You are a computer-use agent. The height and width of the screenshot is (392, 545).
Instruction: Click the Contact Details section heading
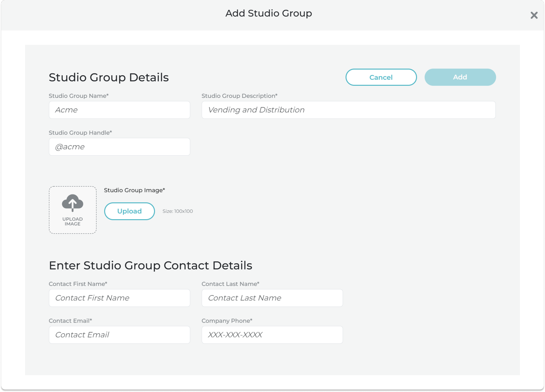pos(150,265)
